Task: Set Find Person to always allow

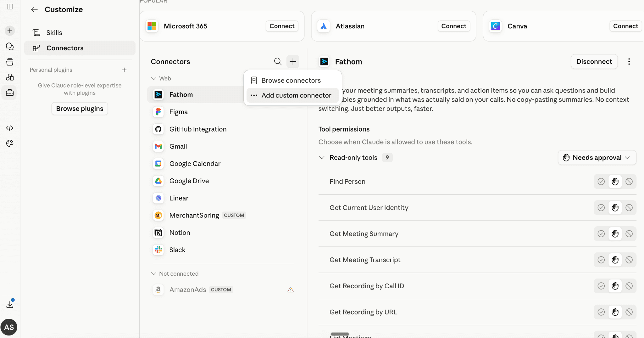Action: 601,182
